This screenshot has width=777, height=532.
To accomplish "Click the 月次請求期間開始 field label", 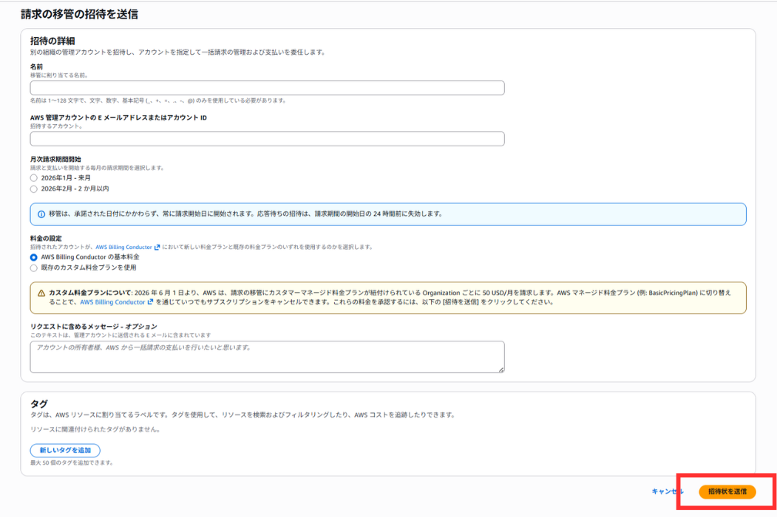I will pos(55,159).
